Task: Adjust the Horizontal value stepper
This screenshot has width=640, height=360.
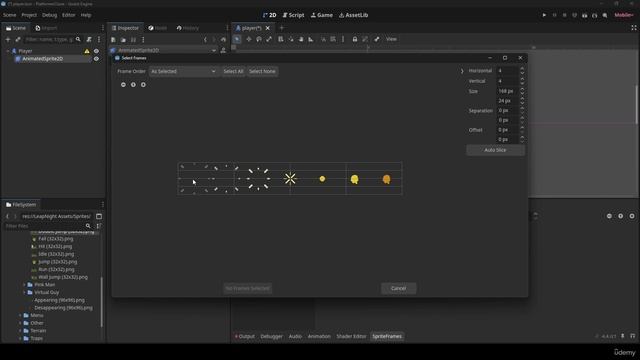Action: click(522, 71)
